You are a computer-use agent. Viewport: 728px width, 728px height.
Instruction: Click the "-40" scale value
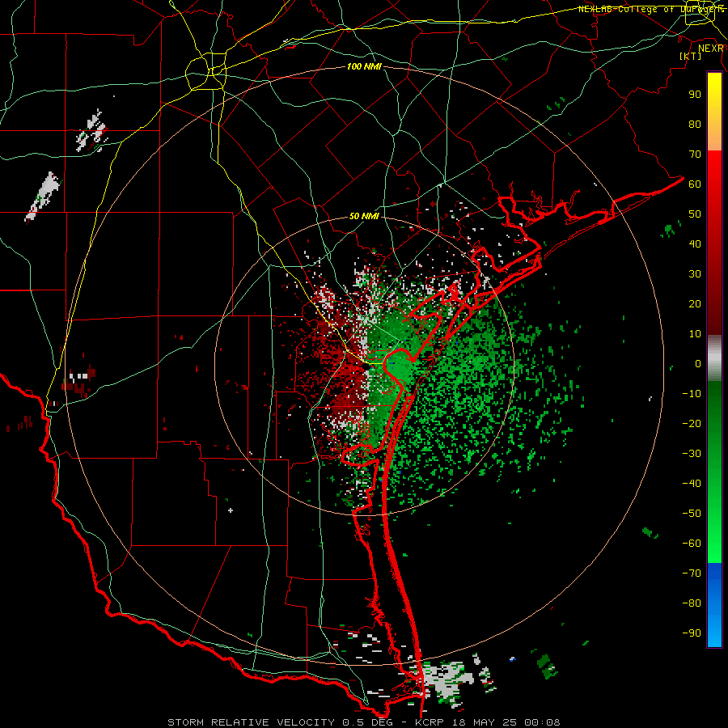[x=692, y=484]
